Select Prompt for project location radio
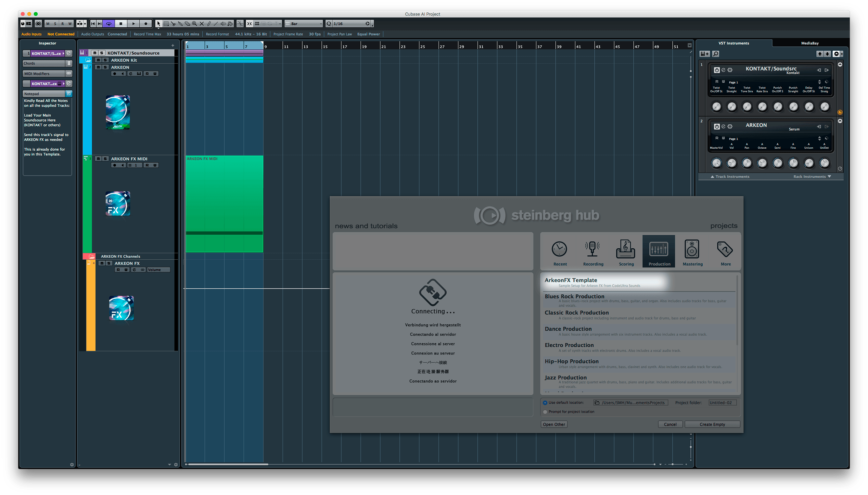The width and height of the screenshot is (868, 495). 545,412
